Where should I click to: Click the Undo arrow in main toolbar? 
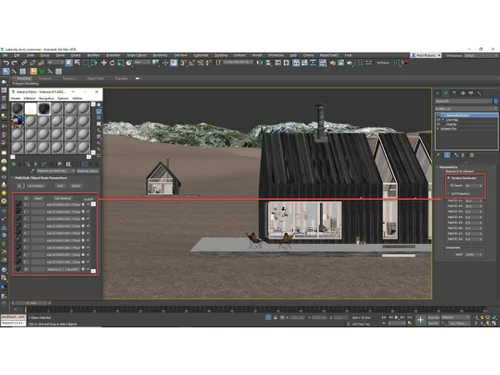6,63
